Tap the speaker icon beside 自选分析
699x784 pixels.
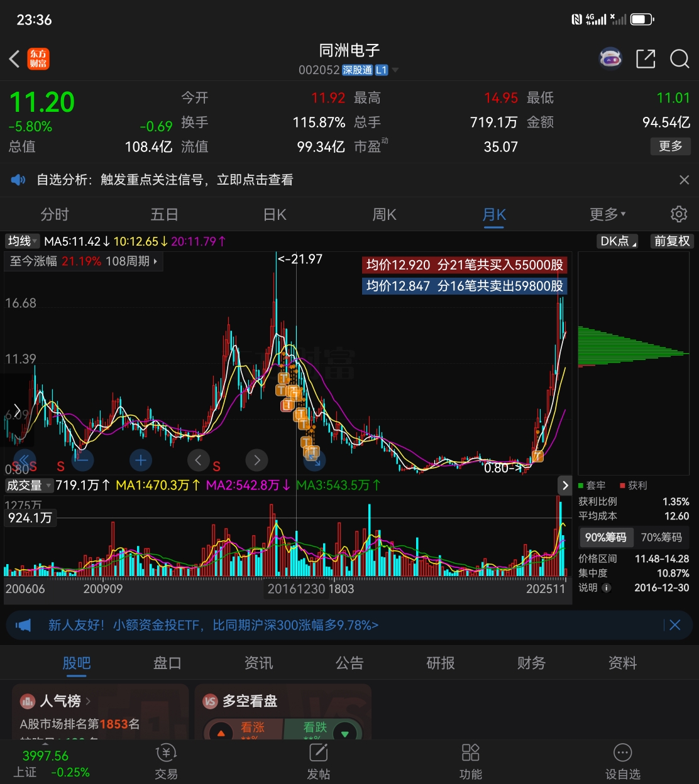[x=18, y=180]
